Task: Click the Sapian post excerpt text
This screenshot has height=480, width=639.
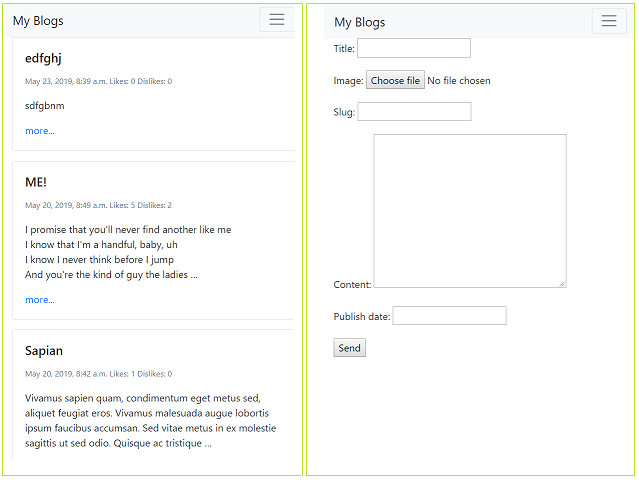Action: [x=150, y=420]
